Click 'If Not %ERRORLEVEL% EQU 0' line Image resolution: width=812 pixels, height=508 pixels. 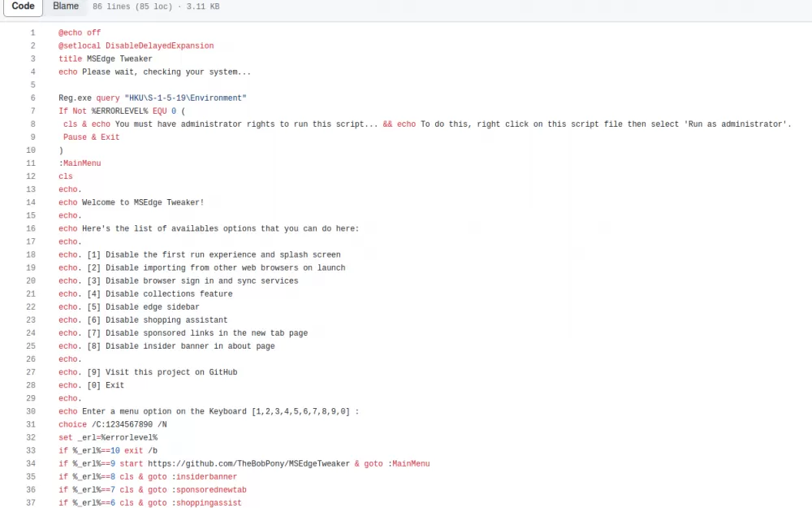coord(122,111)
